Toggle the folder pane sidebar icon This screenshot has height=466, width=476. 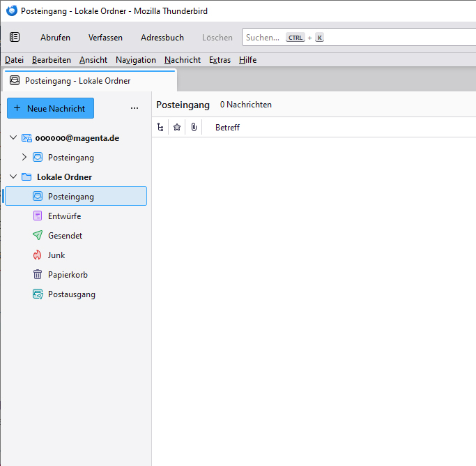coord(15,38)
